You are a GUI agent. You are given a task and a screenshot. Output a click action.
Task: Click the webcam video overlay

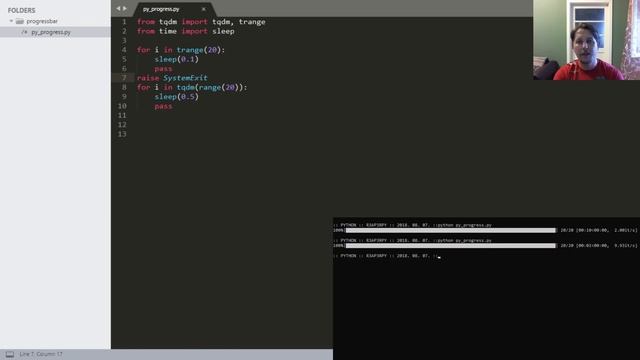tap(587, 40)
